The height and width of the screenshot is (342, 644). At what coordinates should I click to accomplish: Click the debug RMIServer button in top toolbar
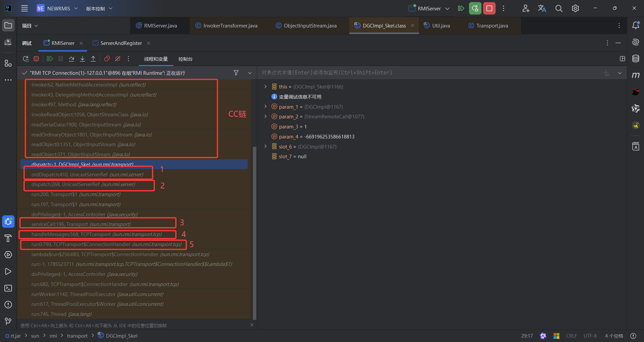click(x=475, y=8)
